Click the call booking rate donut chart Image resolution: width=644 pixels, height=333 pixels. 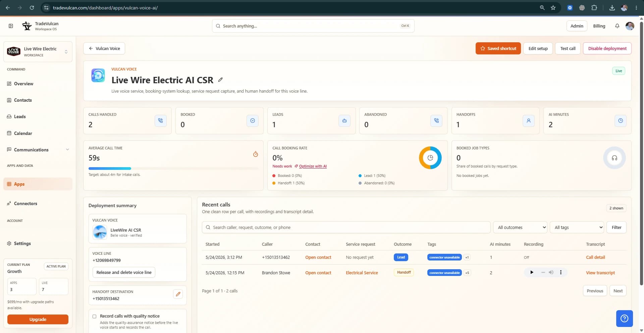point(430,158)
